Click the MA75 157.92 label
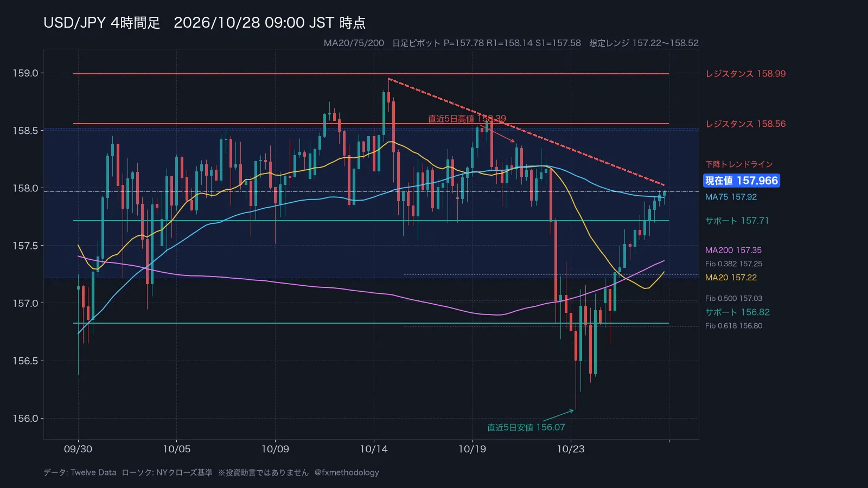 tap(731, 197)
